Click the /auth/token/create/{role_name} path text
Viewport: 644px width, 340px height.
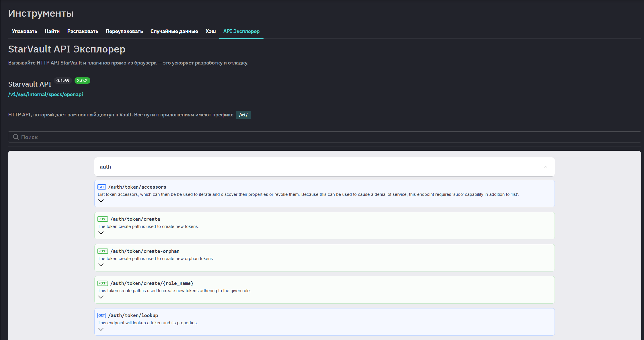[x=152, y=283]
